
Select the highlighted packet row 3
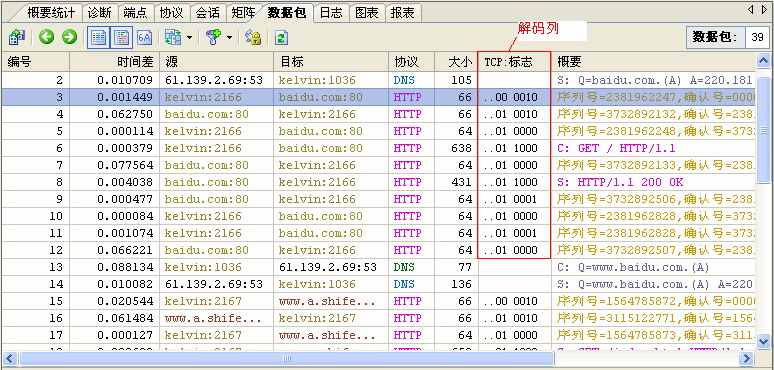pyautogui.click(x=379, y=97)
